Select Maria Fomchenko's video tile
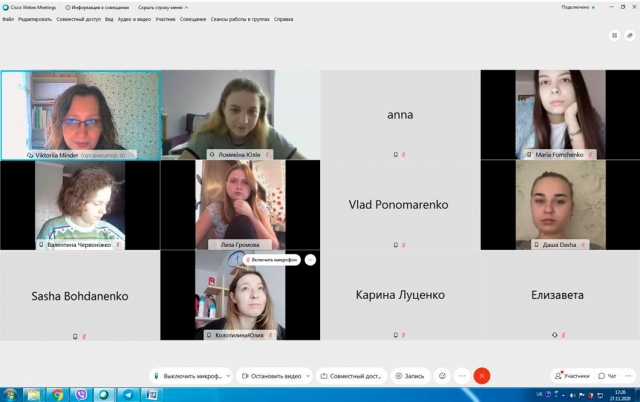 coord(560,114)
